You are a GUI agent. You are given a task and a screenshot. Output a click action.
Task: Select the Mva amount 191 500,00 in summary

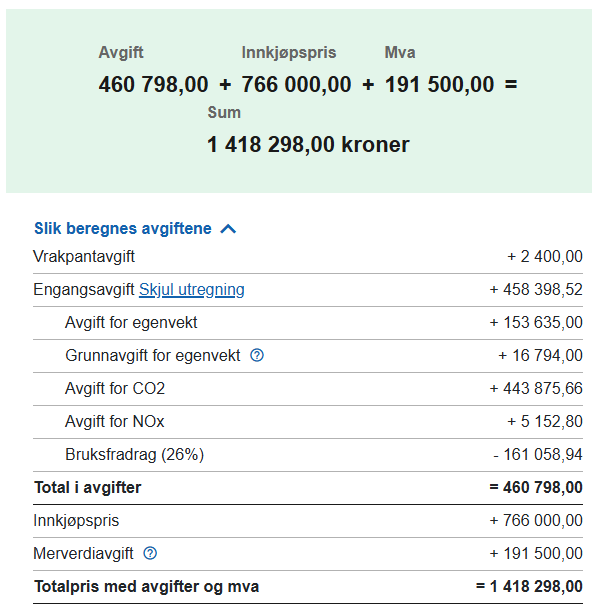(x=440, y=84)
